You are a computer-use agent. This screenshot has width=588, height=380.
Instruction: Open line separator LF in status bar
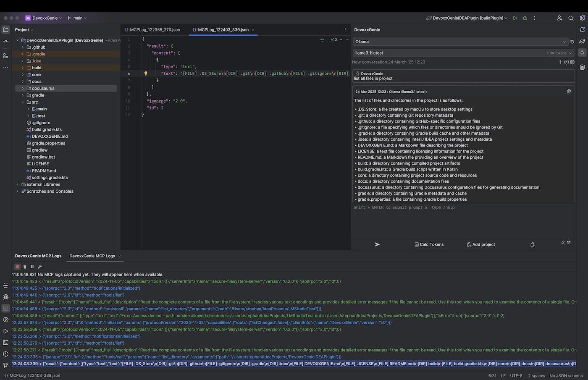503,376
